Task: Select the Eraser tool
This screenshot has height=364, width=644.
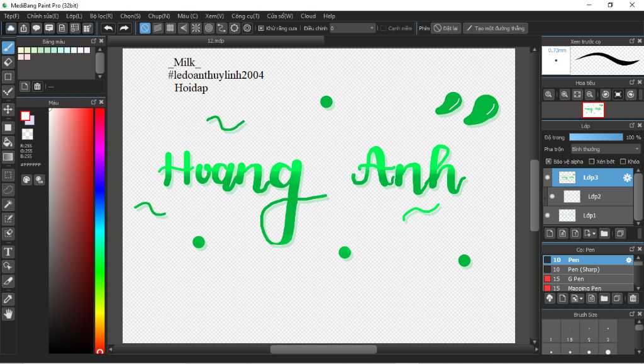Action: coord(8,62)
